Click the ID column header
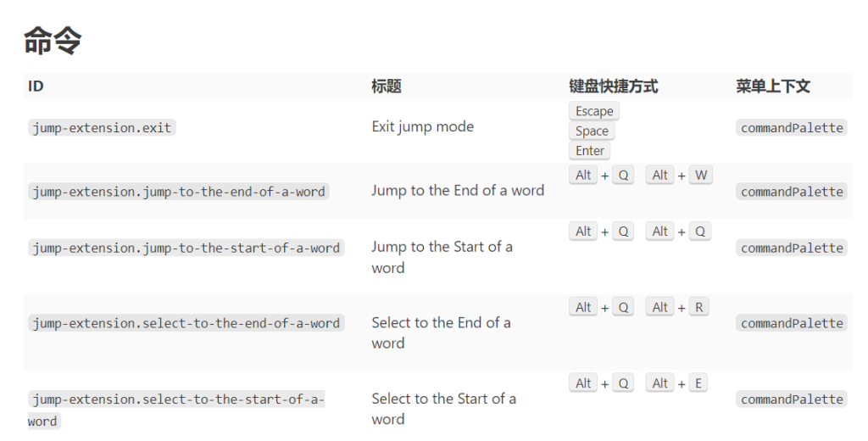 click(x=36, y=86)
